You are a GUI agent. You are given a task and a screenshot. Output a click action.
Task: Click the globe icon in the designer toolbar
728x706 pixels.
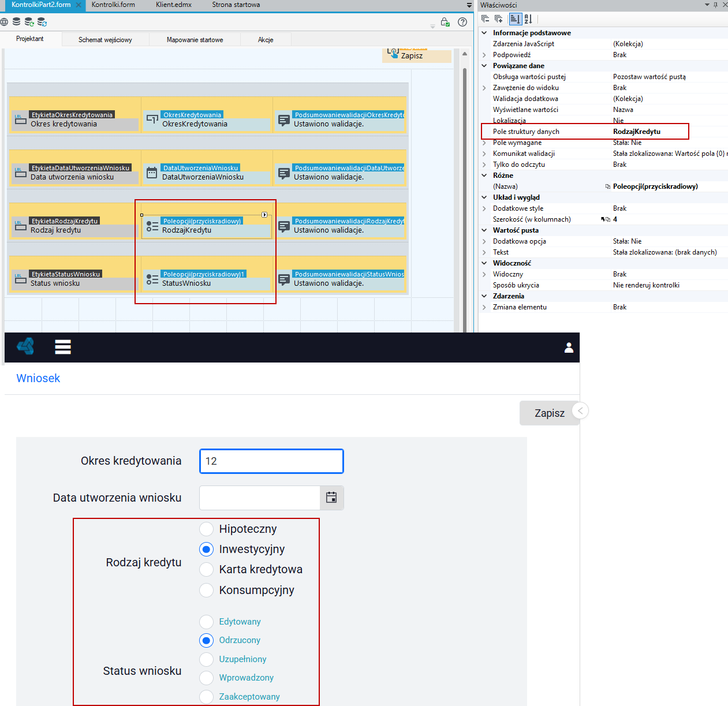(4, 22)
